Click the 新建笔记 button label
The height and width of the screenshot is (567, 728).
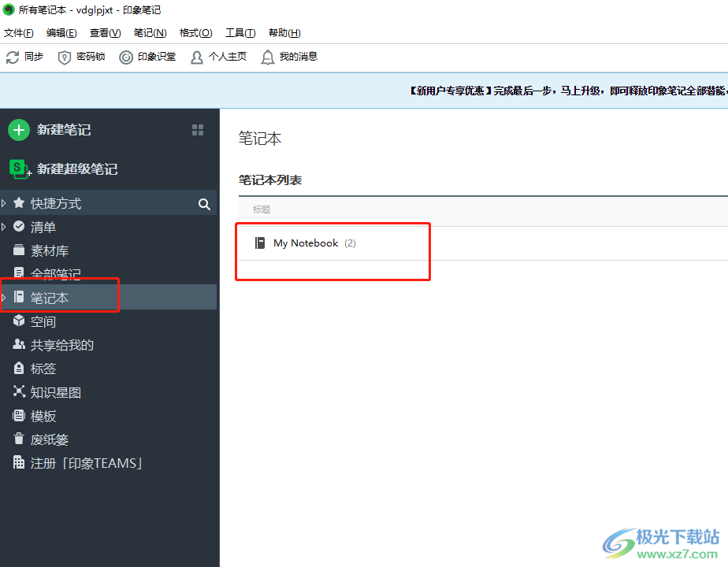[64, 130]
